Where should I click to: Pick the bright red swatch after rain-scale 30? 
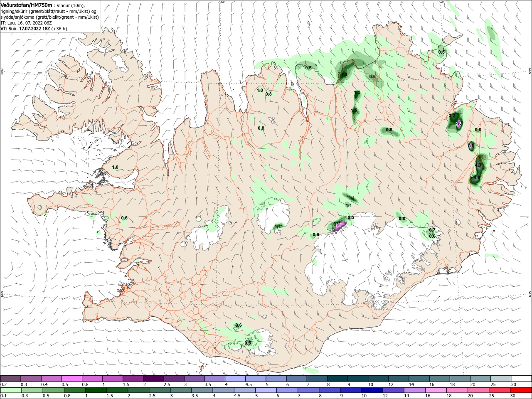click(x=522, y=391)
